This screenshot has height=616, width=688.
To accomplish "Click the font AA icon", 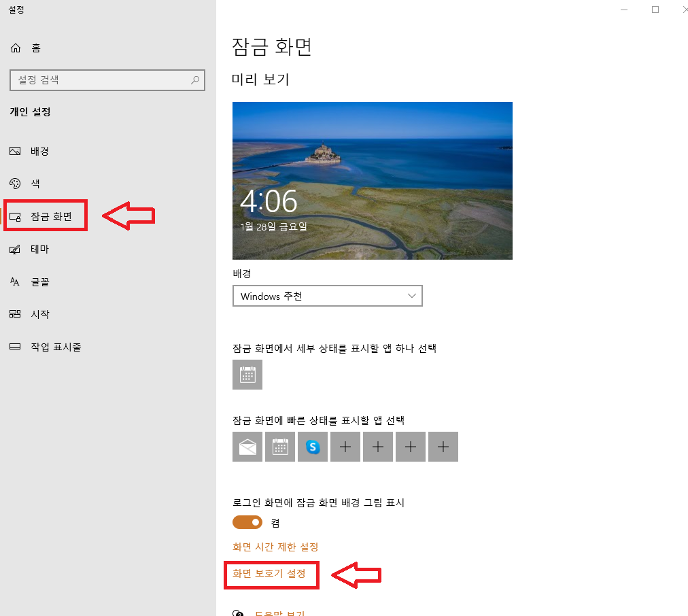I will click(15, 281).
